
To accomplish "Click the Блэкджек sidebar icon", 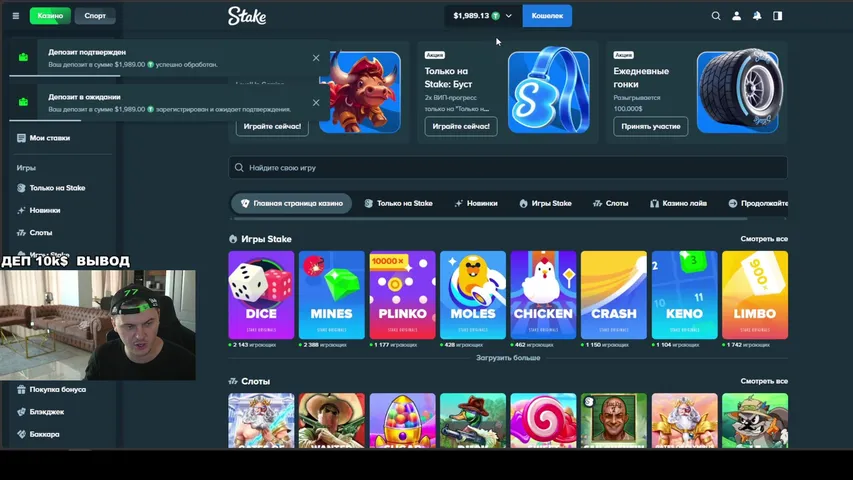I will click(21, 411).
